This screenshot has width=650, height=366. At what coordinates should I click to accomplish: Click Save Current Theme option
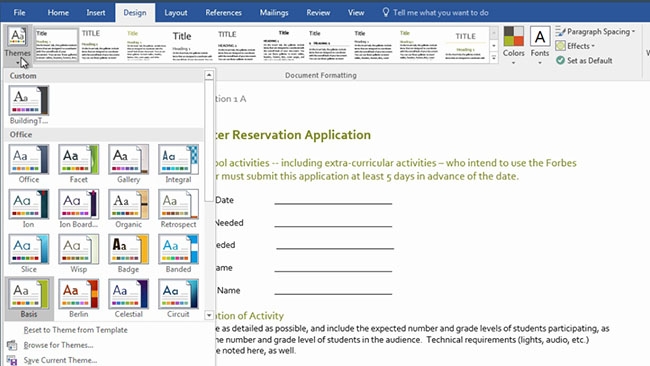pyautogui.click(x=60, y=360)
